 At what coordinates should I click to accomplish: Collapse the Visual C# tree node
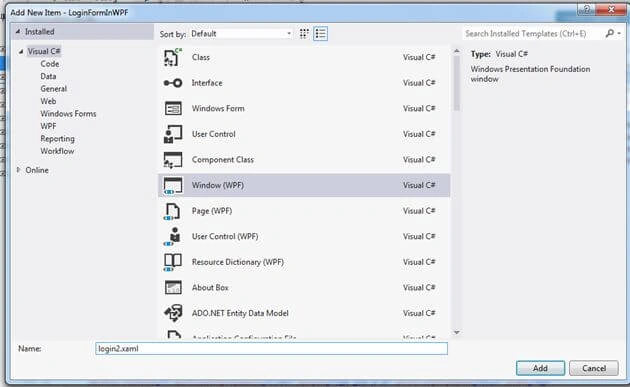pyautogui.click(x=21, y=51)
